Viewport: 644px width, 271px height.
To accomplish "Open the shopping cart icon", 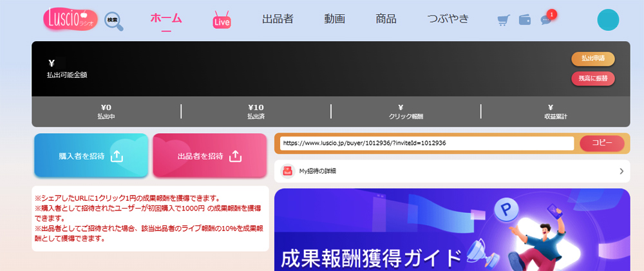I will click(504, 20).
